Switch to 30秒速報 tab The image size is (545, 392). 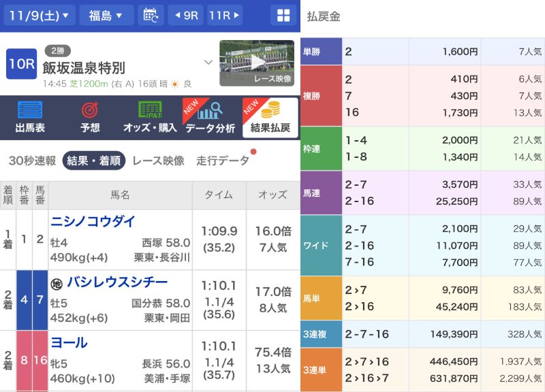32,161
